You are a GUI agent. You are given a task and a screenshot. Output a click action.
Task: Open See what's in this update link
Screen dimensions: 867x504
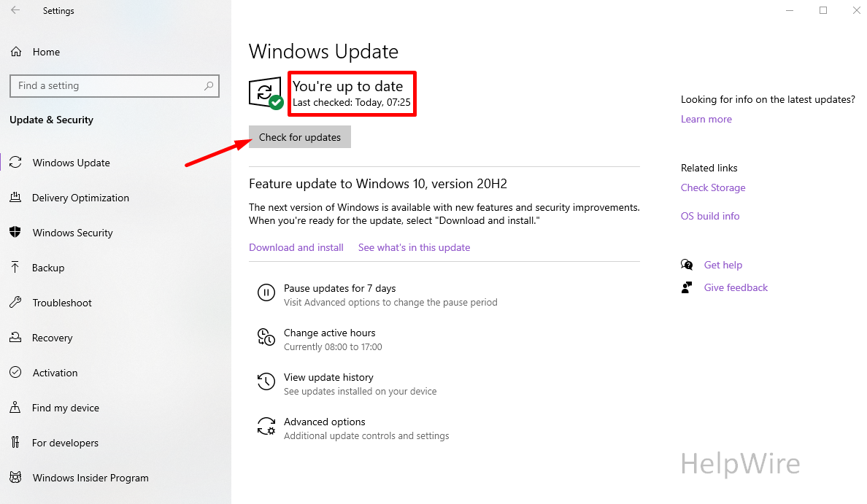(414, 247)
